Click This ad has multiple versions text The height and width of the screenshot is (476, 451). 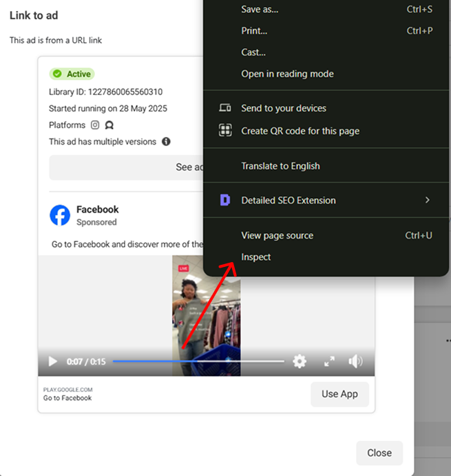[x=103, y=142]
